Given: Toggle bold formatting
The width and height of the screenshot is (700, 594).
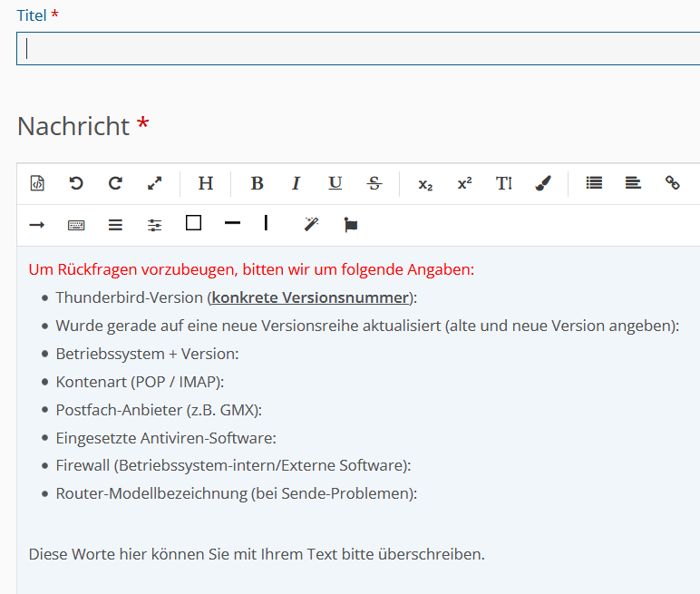Looking at the screenshot, I should point(257,183).
